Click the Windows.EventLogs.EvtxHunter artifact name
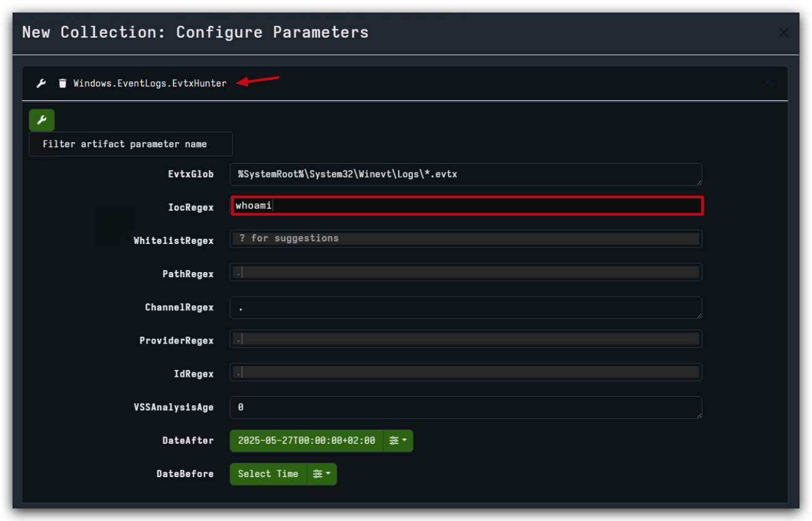 (150, 83)
